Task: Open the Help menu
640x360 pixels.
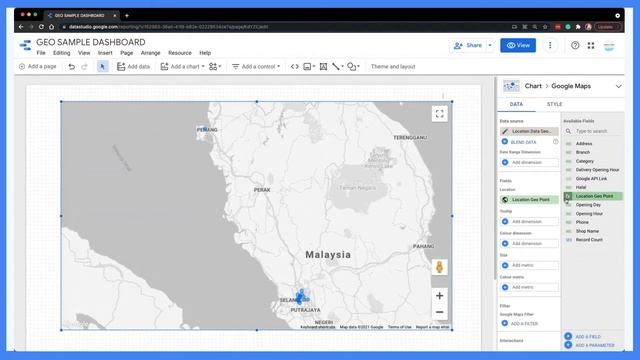Action: pos(205,53)
